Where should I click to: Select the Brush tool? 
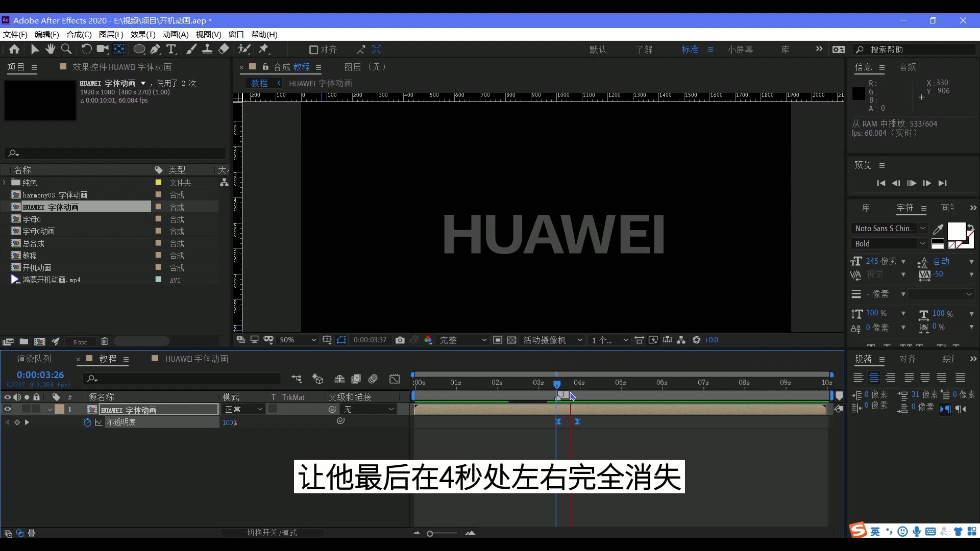(191, 49)
